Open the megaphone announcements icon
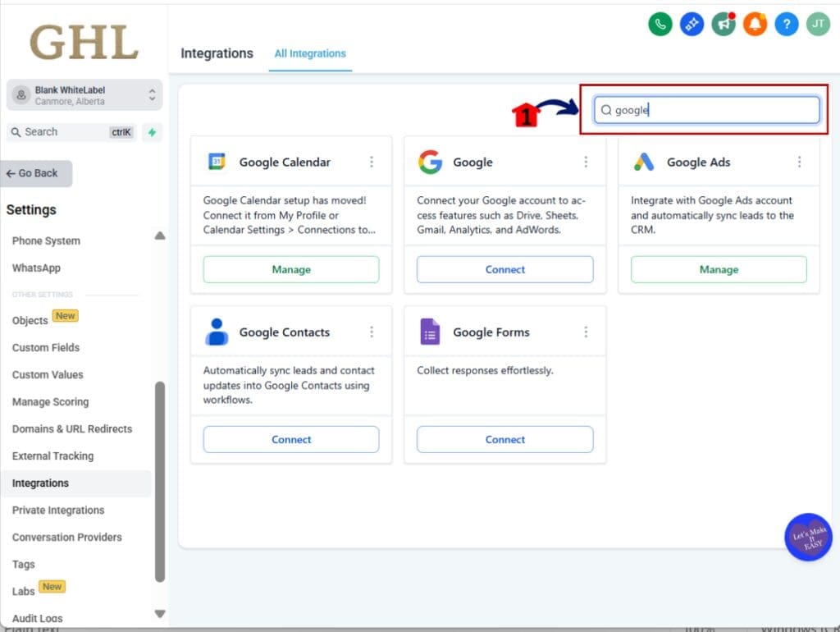Viewport: 840px width, 632px height. [x=724, y=24]
